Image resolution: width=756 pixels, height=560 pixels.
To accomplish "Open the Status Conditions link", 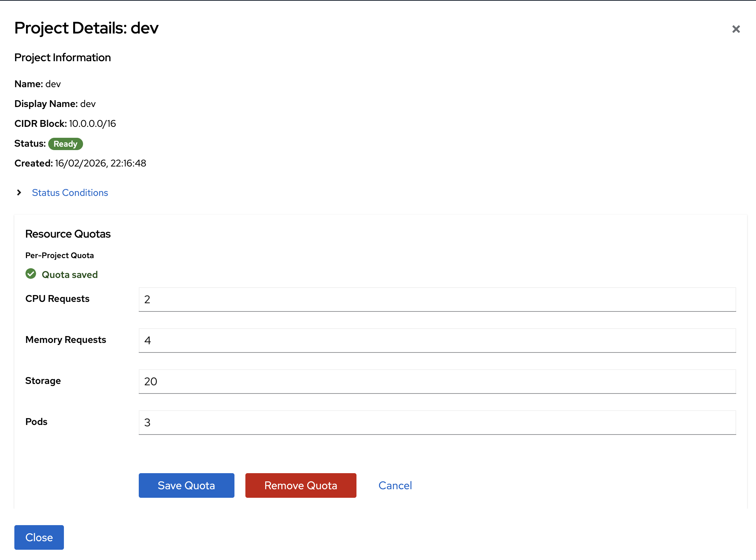I will 70,192.
